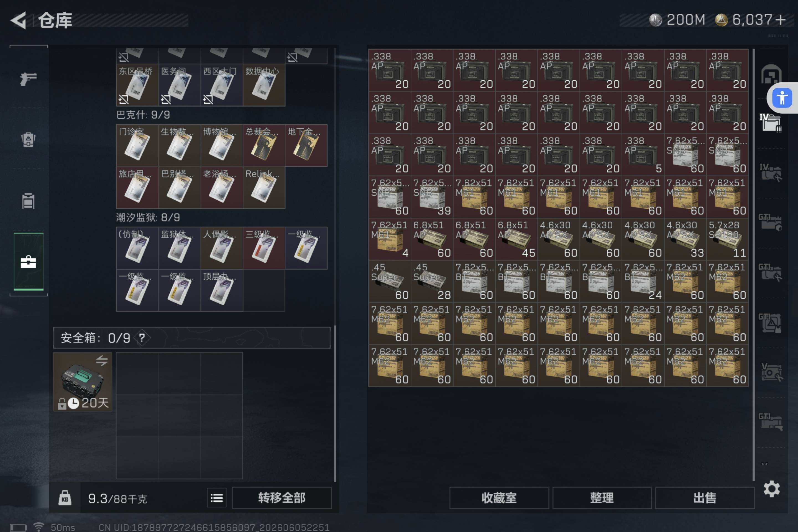Open the armor vest category in left sidebar

pyautogui.click(x=28, y=139)
